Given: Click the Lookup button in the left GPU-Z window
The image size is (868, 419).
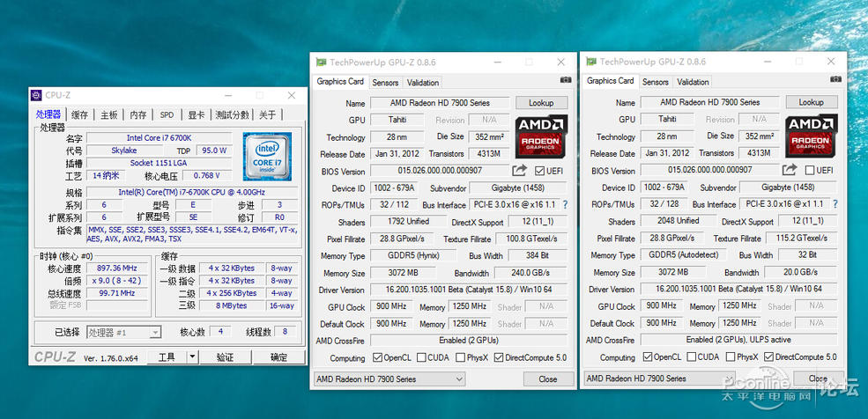Looking at the screenshot, I should pyautogui.click(x=541, y=103).
